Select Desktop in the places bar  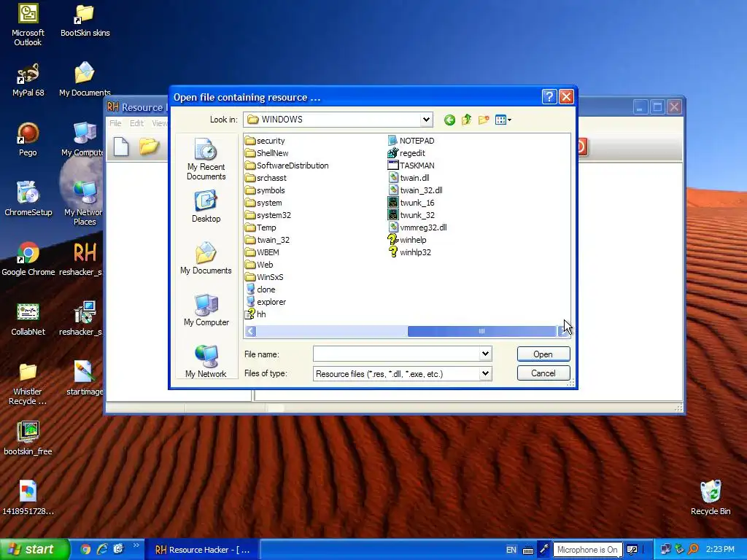[x=206, y=206]
